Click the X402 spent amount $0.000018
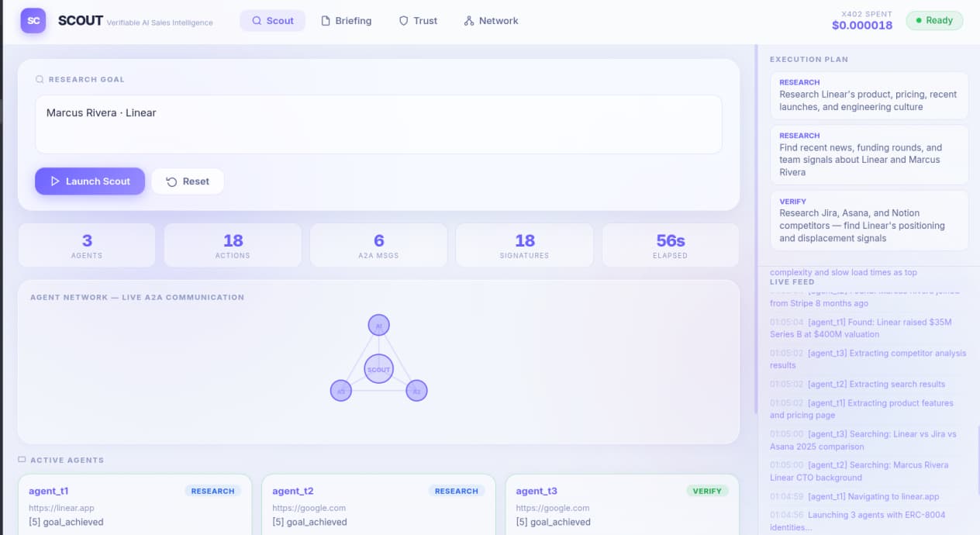 pos(862,26)
